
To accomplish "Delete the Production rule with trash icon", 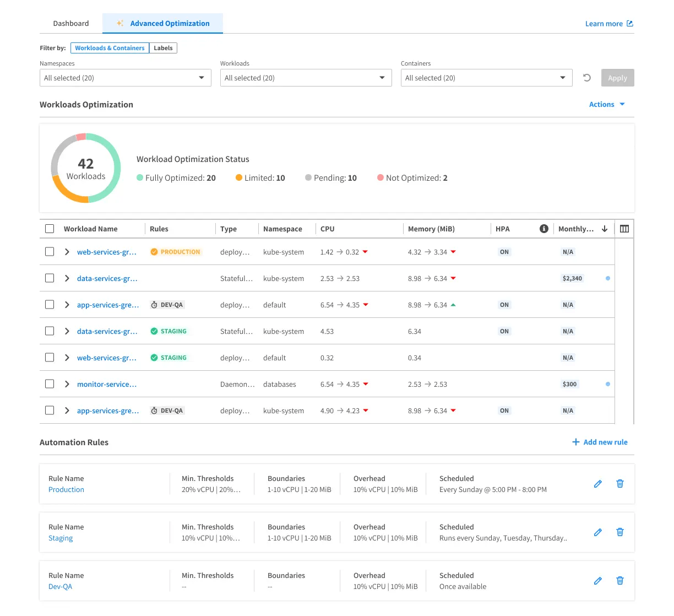I will 620,484.
